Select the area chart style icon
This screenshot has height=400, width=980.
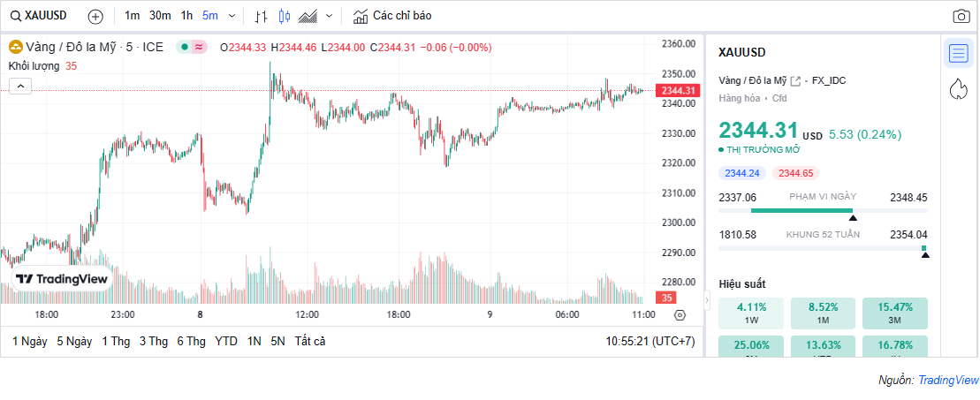[308, 16]
